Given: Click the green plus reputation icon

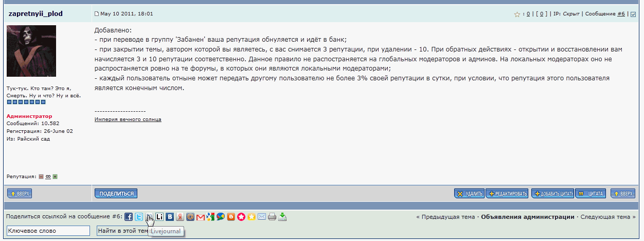Looking at the screenshot, I should (55, 177).
